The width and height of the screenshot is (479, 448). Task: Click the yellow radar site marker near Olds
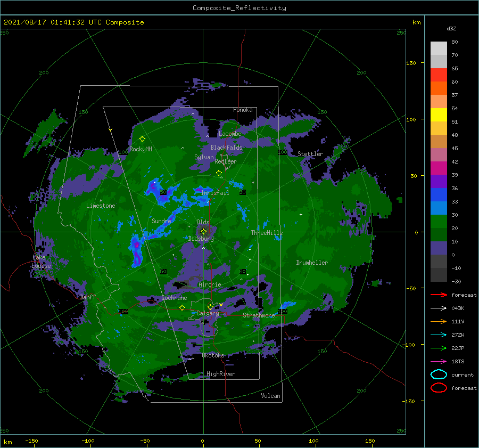point(203,232)
